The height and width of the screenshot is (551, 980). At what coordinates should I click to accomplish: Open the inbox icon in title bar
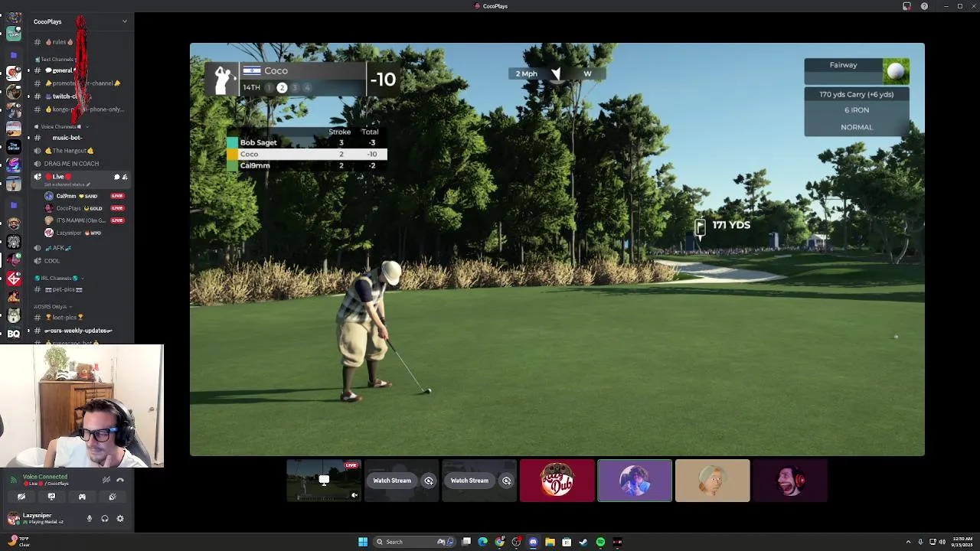click(x=906, y=6)
